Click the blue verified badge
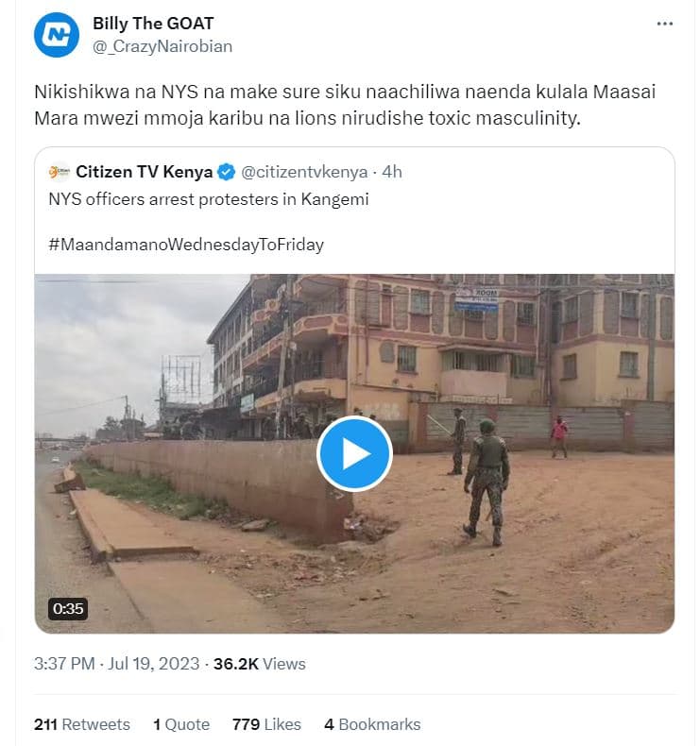This screenshot has height=746, width=700. (227, 172)
